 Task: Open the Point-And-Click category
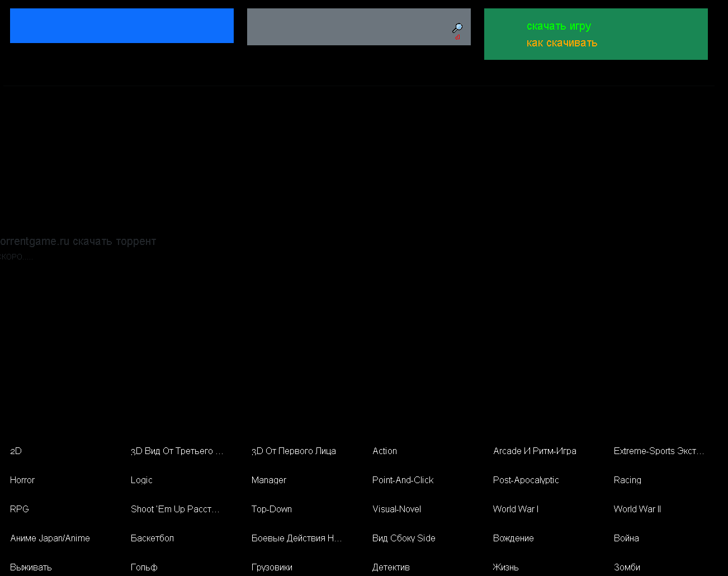pos(403,480)
